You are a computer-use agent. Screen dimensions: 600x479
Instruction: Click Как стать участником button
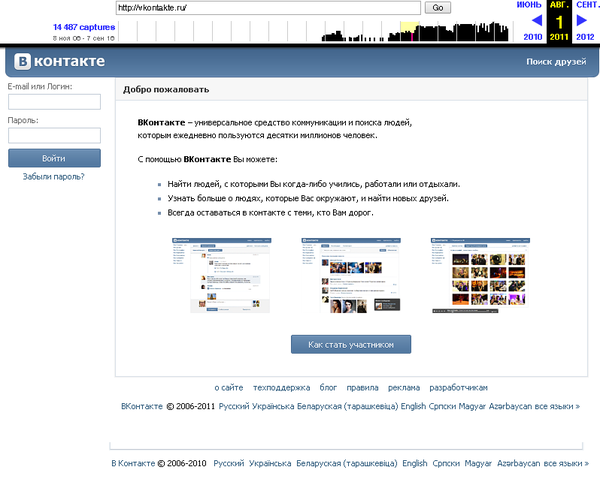351,345
